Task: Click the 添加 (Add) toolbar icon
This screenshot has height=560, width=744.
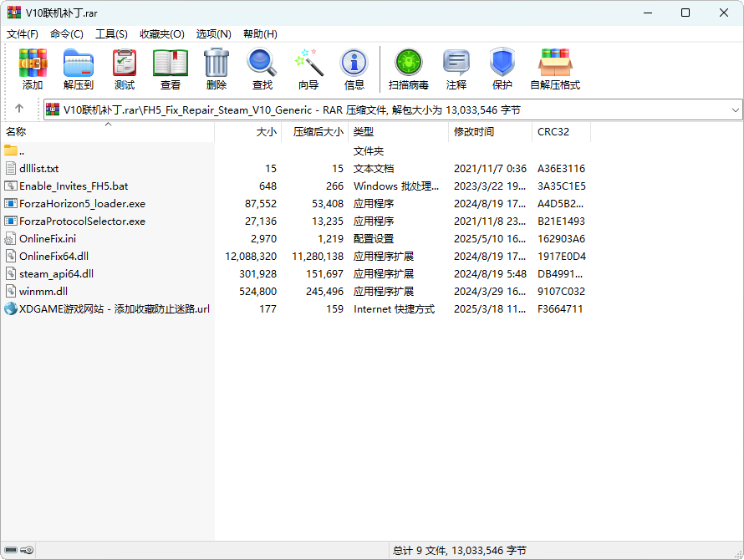Action: pyautogui.click(x=32, y=69)
